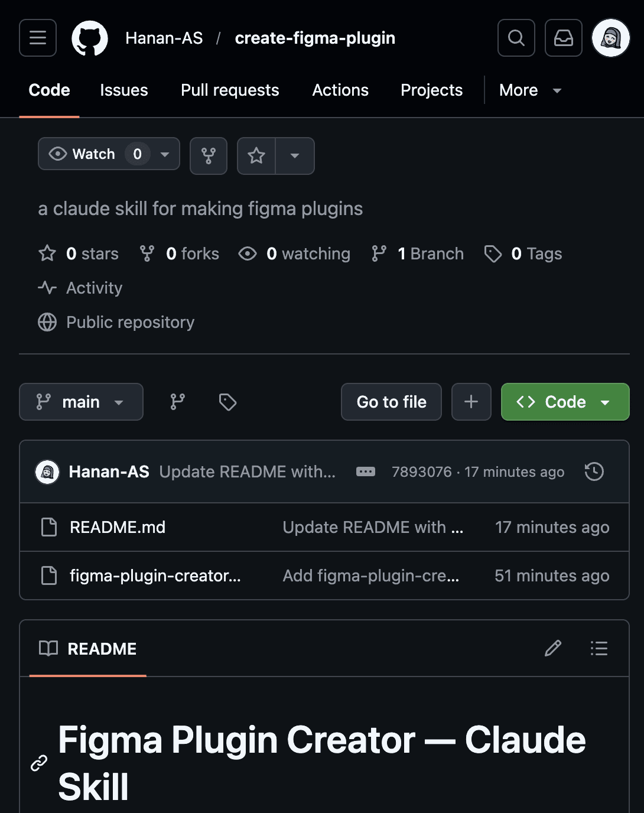This screenshot has width=644, height=813.
Task: Open the latest commit message Update README with...
Action: point(248,472)
